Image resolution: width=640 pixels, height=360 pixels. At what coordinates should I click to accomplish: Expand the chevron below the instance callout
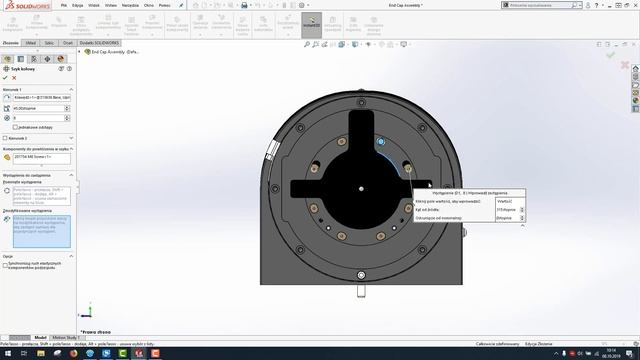(x=522, y=226)
